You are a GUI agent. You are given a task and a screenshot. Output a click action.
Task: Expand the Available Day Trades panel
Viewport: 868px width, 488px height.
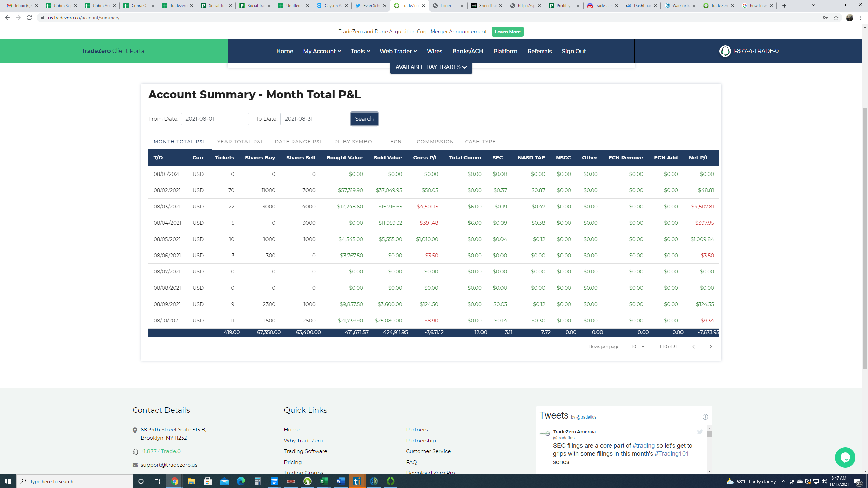click(x=431, y=67)
